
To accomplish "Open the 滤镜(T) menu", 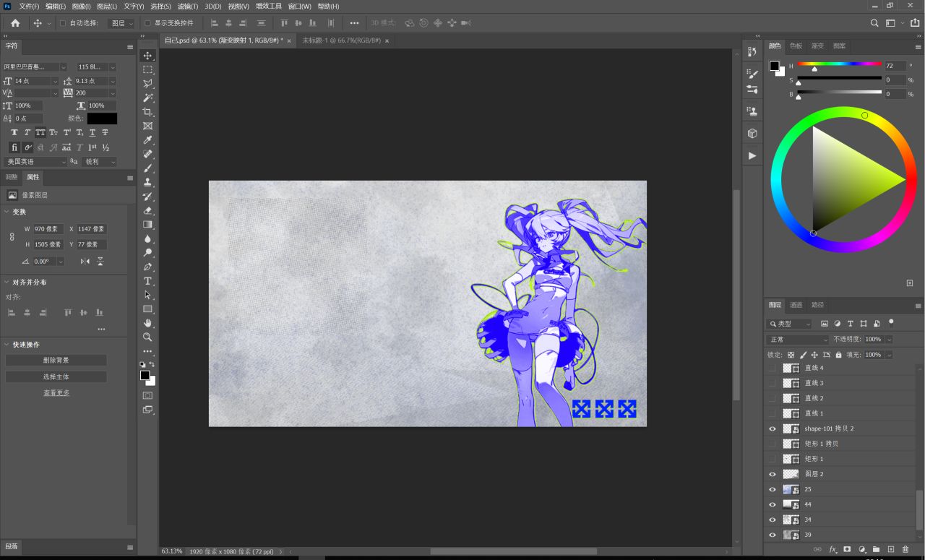I will pos(187,7).
